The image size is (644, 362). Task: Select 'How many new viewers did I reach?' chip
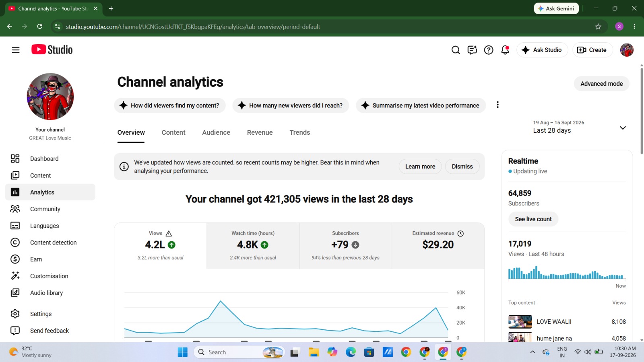[291, 105]
